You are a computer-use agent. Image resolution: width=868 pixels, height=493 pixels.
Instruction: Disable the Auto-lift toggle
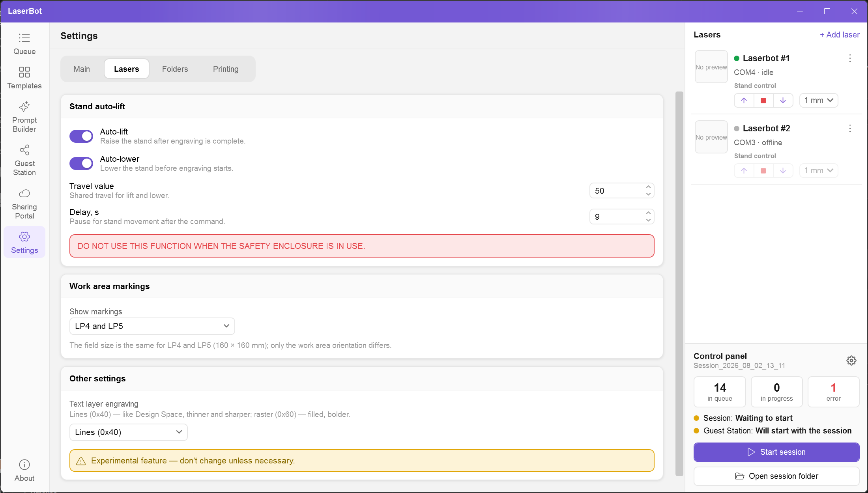coord(81,136)
